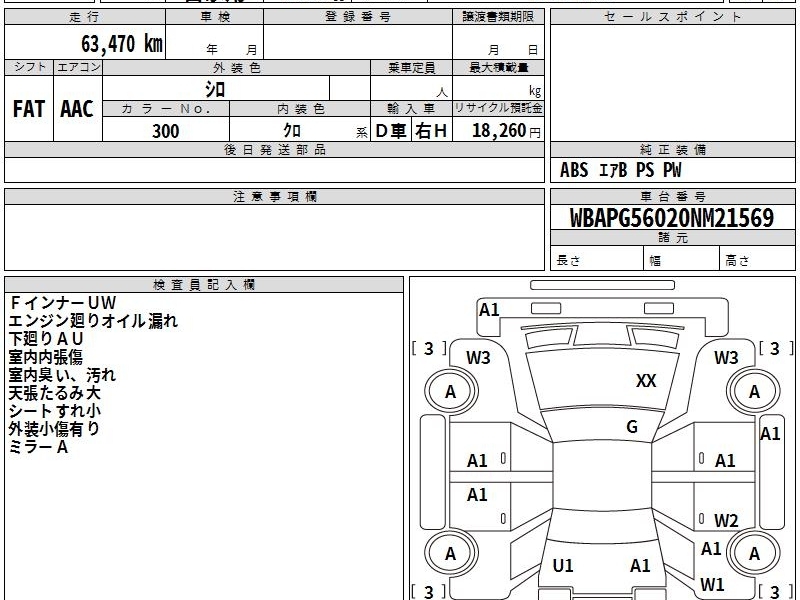The height and width of the screenshot is (600, 800).
Task: Click the 登録番号 header cell
Action: 358,17
